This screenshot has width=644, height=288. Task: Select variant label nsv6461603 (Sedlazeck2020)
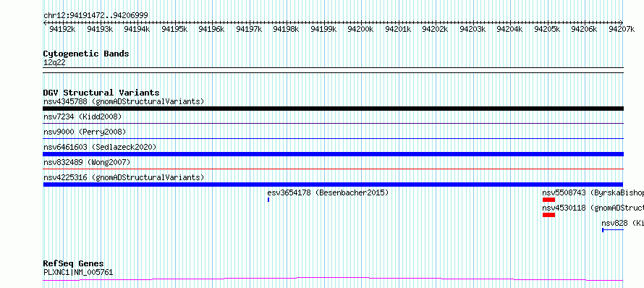(100, 147)
